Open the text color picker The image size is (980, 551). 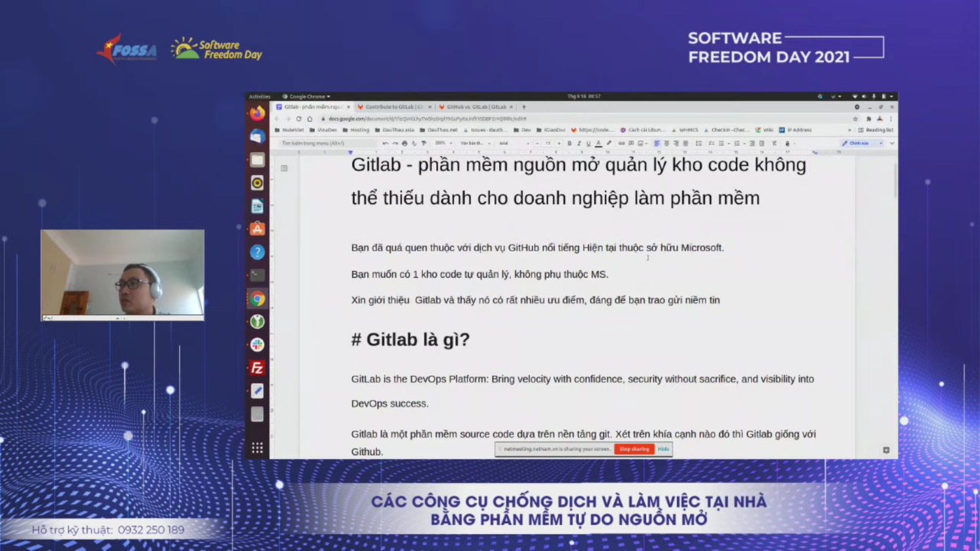click(x=598, y=143)
